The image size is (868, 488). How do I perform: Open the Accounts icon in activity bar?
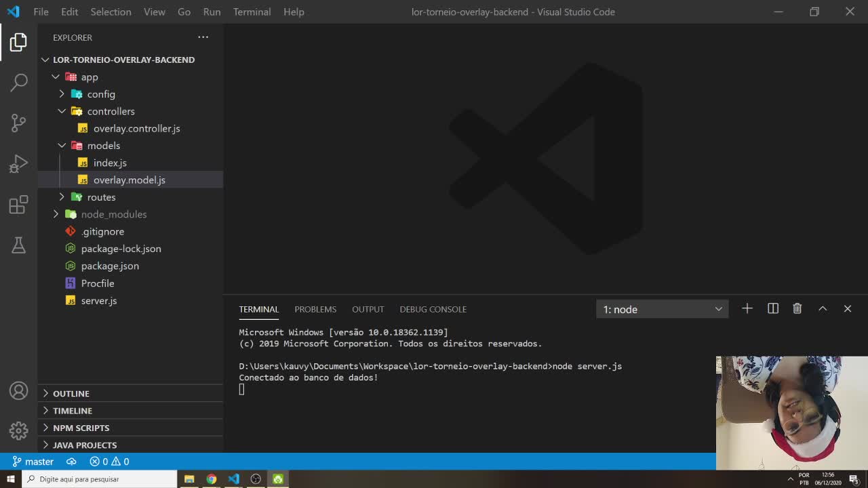tap(18, 391)
